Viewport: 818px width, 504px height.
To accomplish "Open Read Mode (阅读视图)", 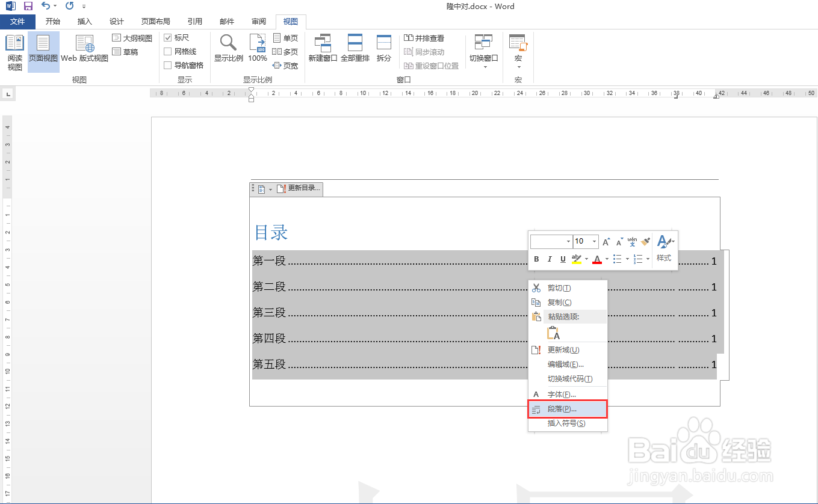I will click(x=14, y=52).
